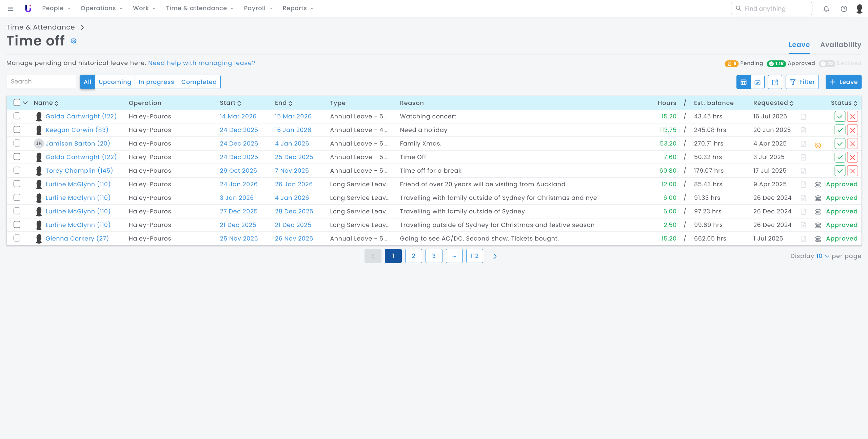Open the bulk selection chevron next to Name
This screenshot has width=868, height=439.
coord(25,102)
